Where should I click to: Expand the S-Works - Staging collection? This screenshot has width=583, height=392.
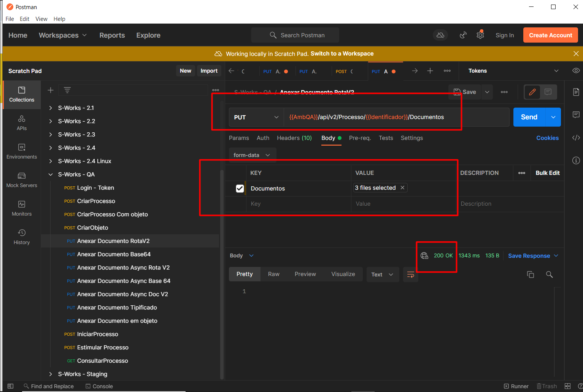51,374
